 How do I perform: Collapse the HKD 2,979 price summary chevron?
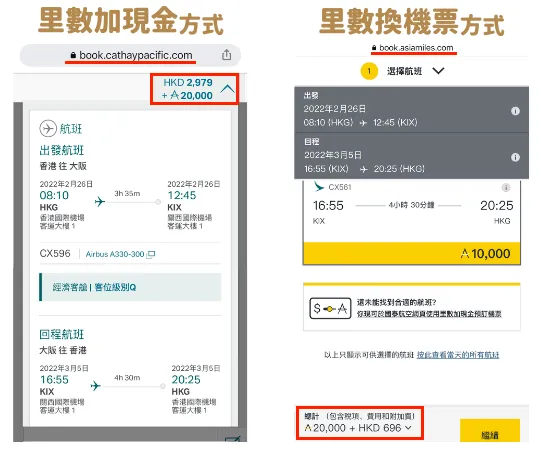pyautogui.click(x=228, y=89)
